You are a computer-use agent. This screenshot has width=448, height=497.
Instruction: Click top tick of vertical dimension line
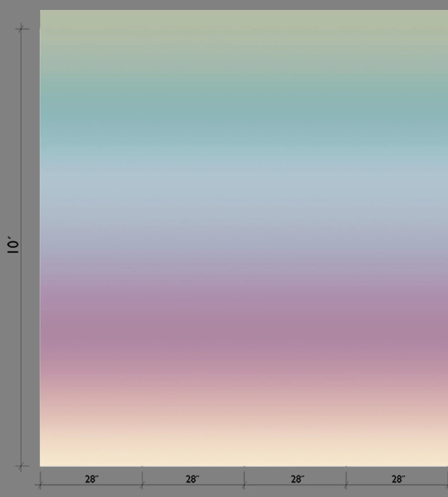coord(22,29)
